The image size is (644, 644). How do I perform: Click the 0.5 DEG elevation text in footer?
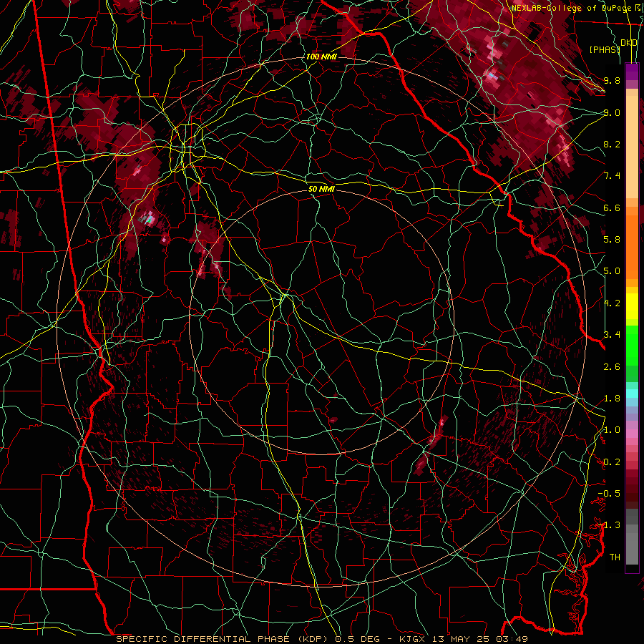tap(356, 639)
